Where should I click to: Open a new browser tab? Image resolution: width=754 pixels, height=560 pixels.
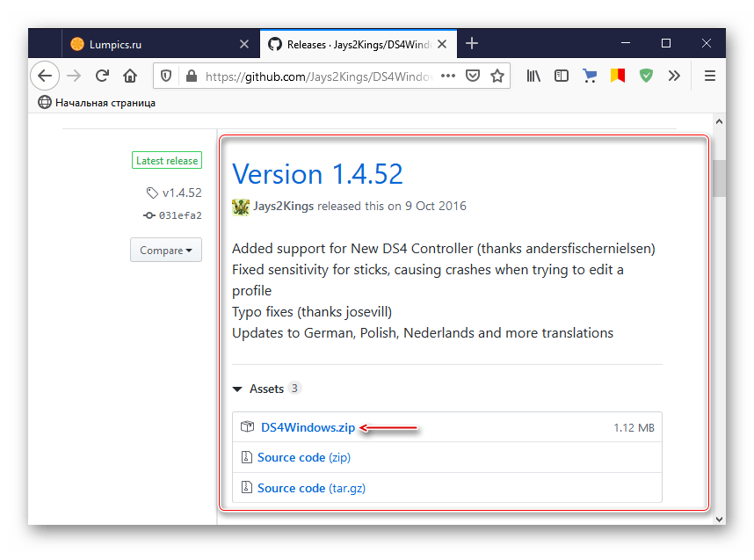coord(472,43)
